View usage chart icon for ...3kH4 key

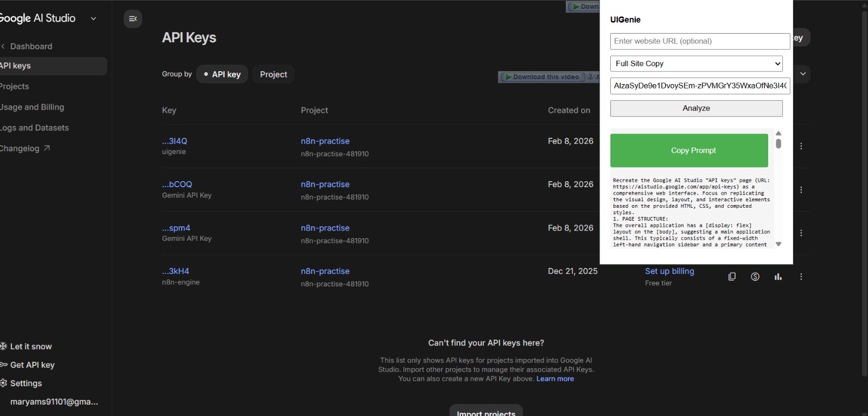point(778,277)
